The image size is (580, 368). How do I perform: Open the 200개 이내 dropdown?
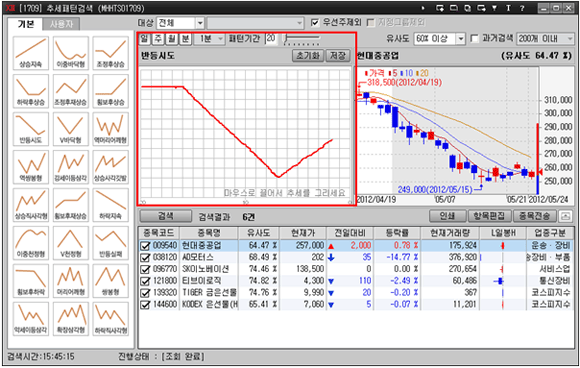[x=570, y=38]
